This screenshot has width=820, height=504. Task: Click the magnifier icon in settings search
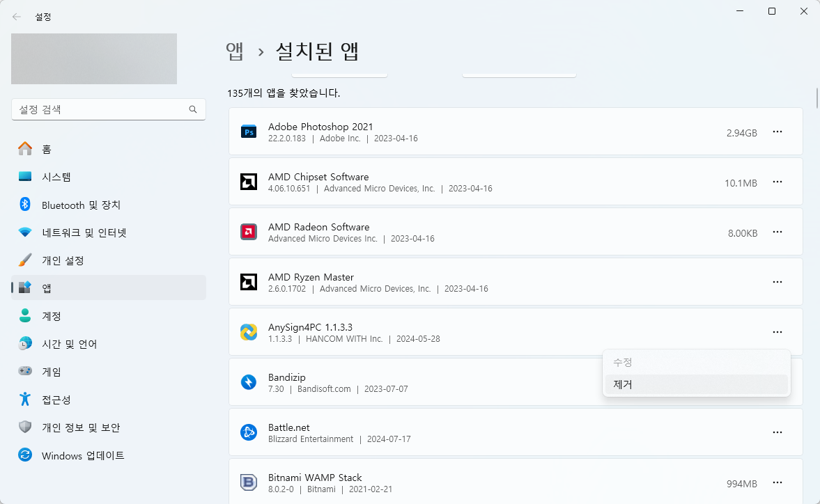[x=193, y=109]
